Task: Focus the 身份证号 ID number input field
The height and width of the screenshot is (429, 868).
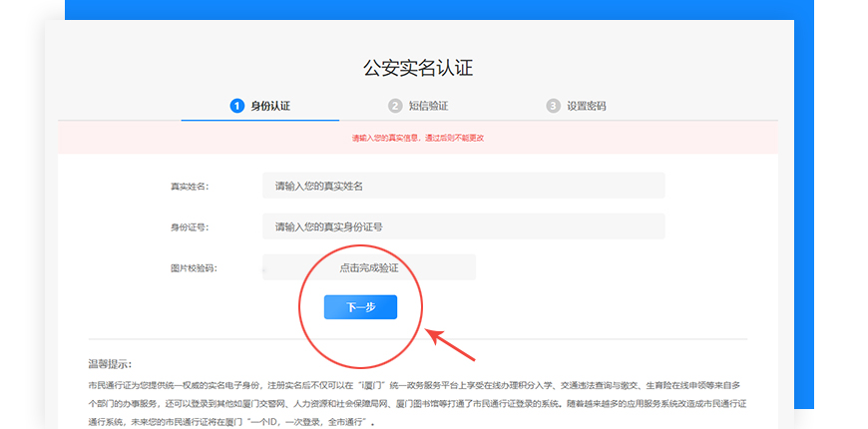Action: pos(463,226)
